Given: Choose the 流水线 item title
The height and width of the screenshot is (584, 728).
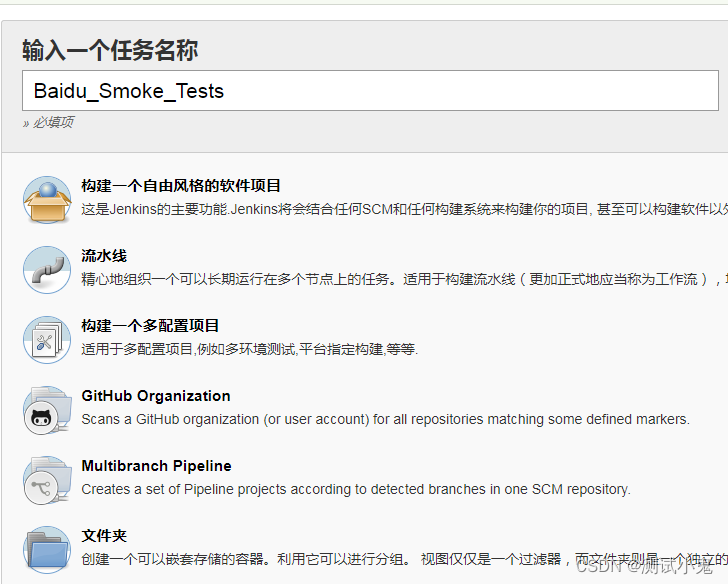Looking at the screenshot, I should [x=104, y=256].
